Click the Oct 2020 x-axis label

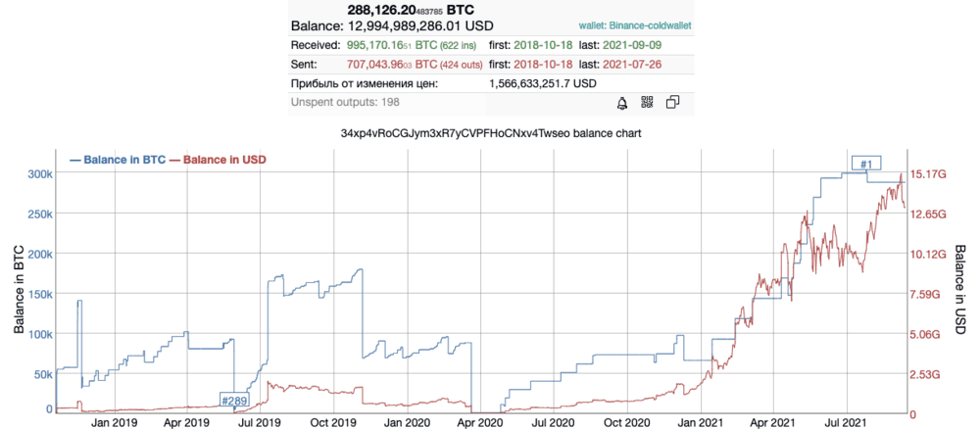tap(627, 423)
